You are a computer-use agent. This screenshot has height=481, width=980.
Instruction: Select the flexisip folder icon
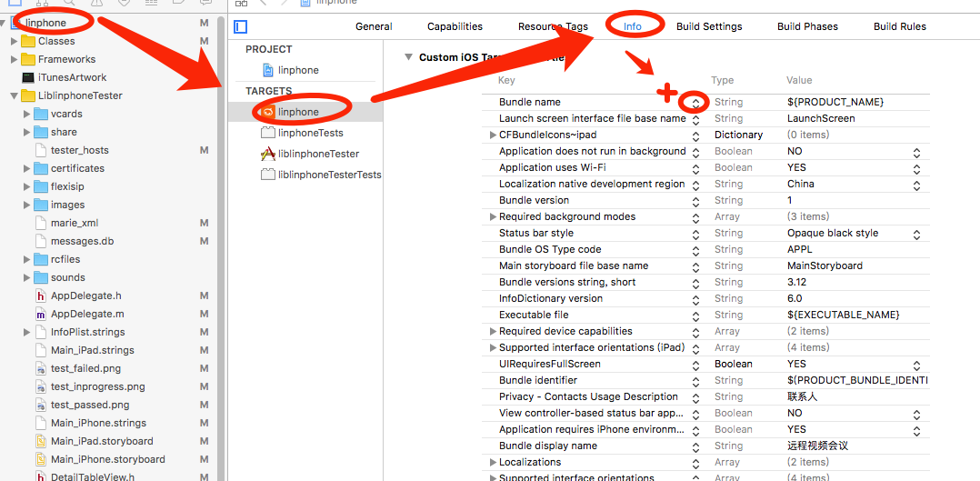[41, 186]
